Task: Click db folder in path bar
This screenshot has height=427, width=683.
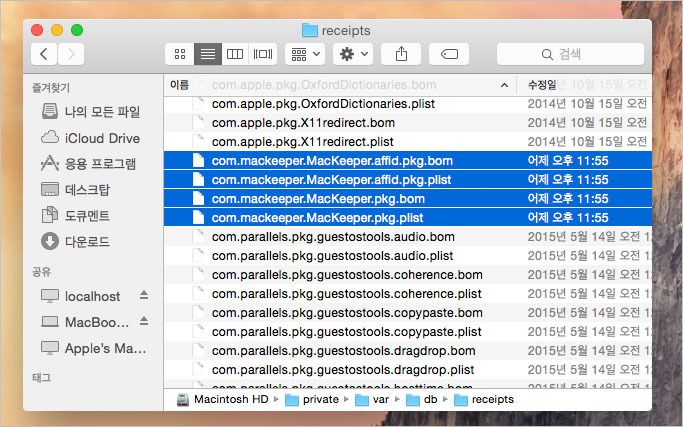Action: point(422,400)
